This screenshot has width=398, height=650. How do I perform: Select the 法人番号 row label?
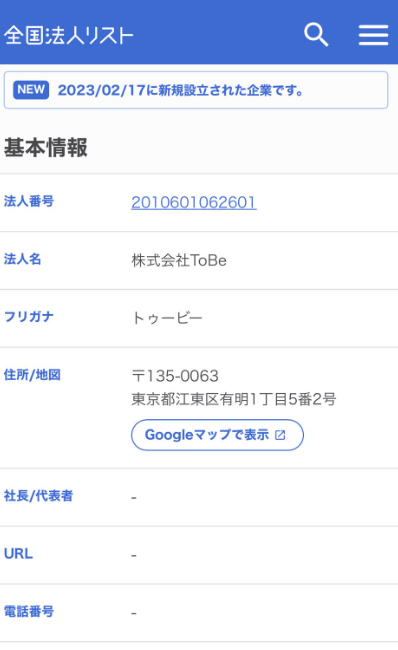click(x=29, y=201)
